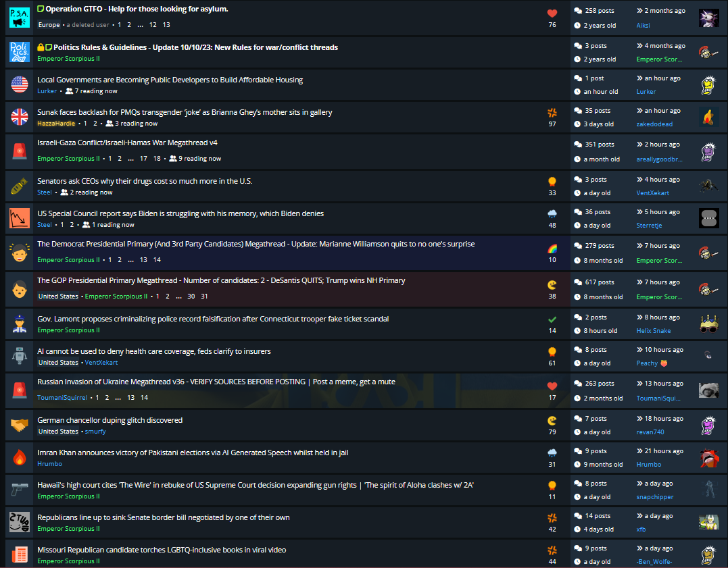This screenshot has height=568, width=728.
Task: Click the UK flag icon for Sunak thread
Action: (20, 117)
